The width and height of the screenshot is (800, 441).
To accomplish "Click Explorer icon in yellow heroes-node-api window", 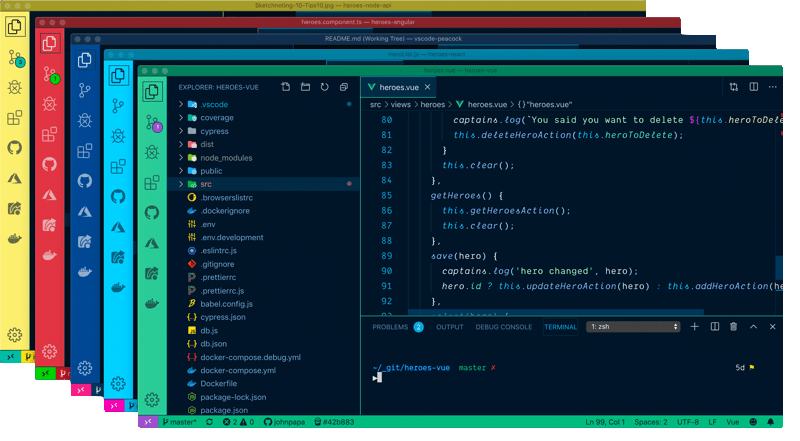I will click(15, 27).
